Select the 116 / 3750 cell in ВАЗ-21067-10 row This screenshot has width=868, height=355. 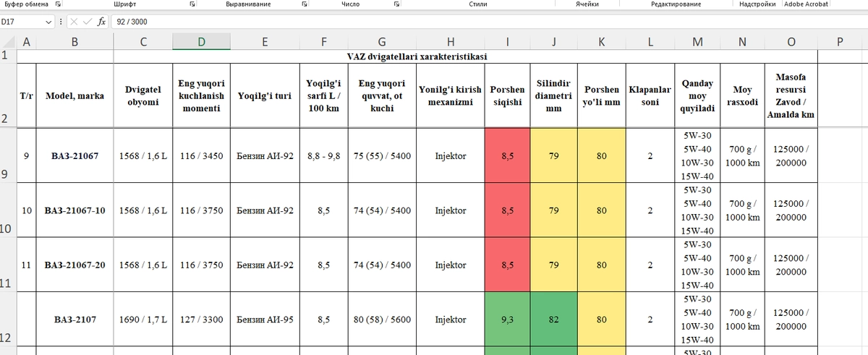(202, 210)
